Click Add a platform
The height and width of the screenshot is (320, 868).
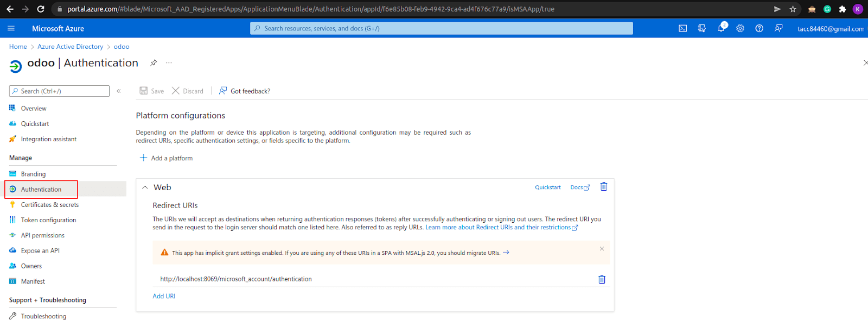[x=166, y=158]
